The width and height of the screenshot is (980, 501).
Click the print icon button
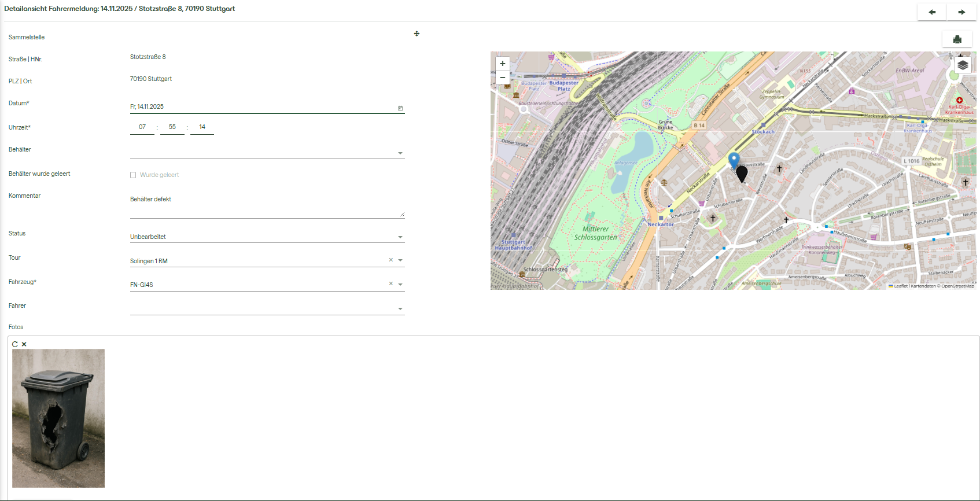[957, 39]
